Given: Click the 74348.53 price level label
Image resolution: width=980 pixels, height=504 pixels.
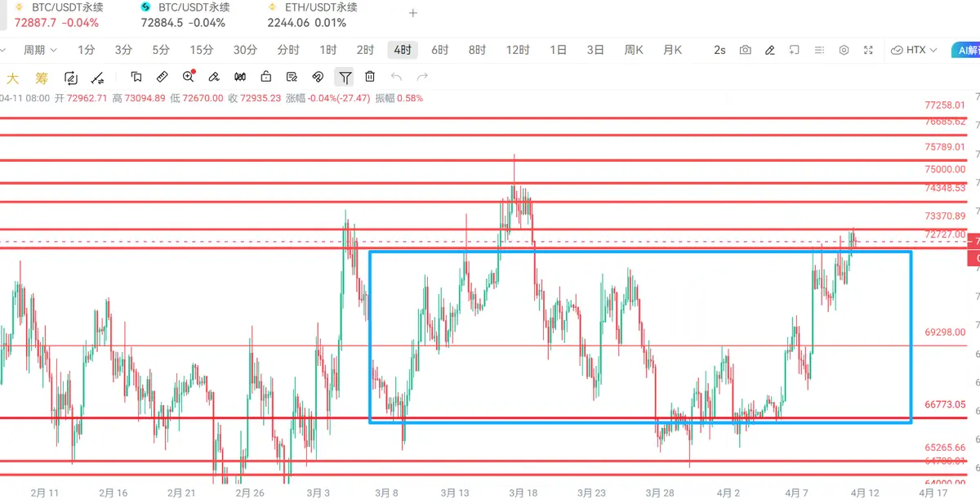Looking at the screenshot, I should [944, 188].
